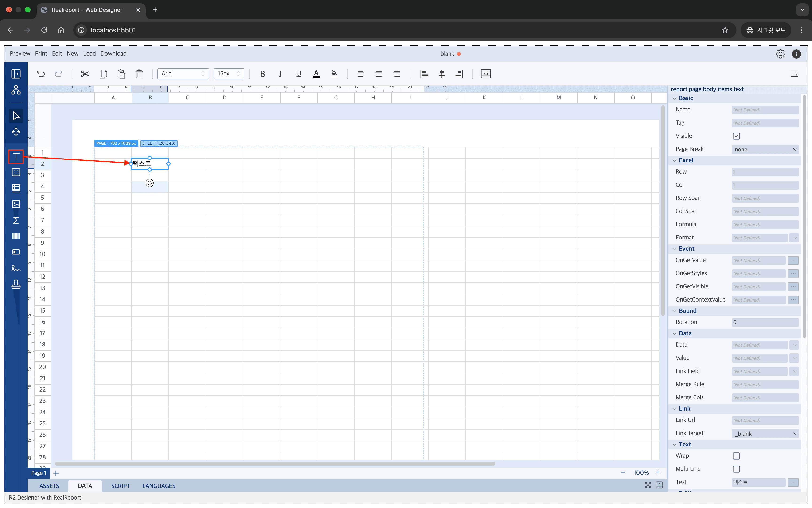Toggle the left sidebar panel icon
The image size is (812, 508).
click(16, 74)
